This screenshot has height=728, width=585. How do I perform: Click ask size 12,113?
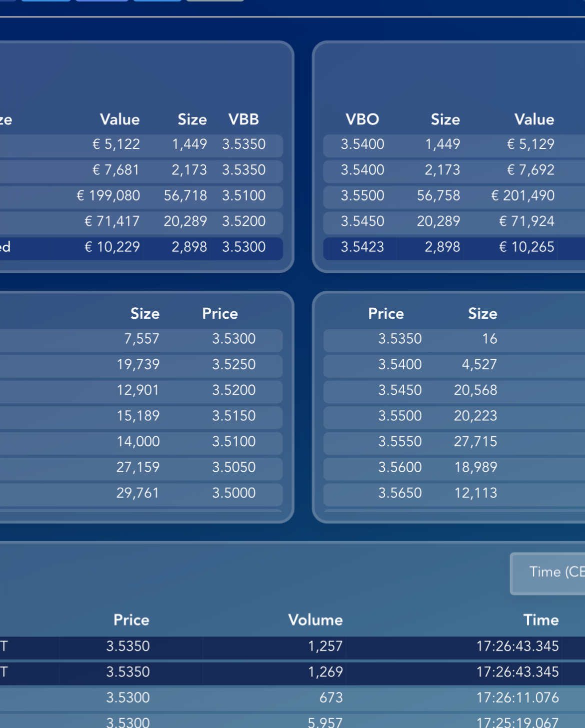point(475,493)
